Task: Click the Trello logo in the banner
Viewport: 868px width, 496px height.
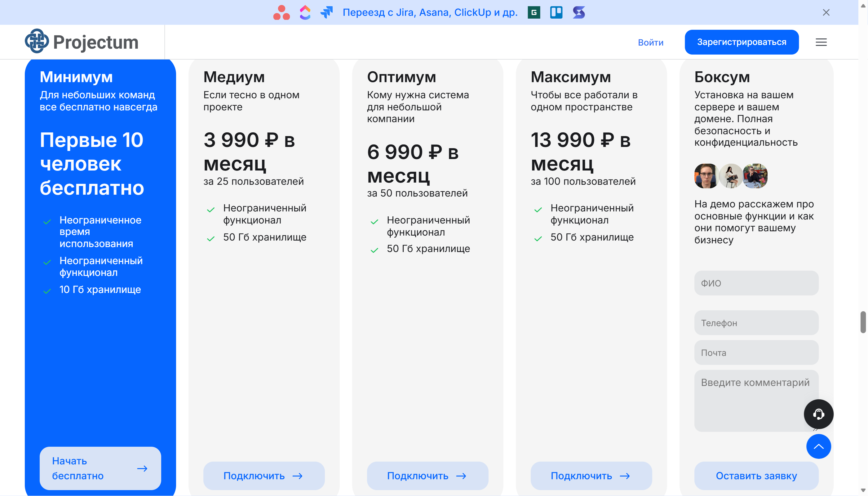Action: tap(556, 13)
